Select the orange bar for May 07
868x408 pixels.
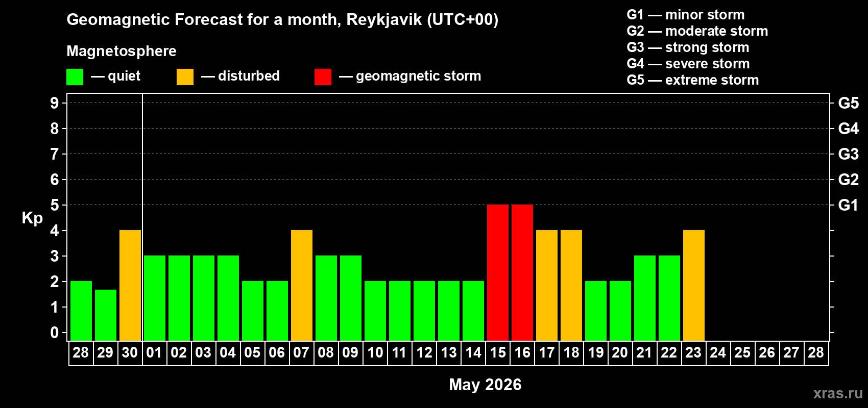click(x=302, y=285)
